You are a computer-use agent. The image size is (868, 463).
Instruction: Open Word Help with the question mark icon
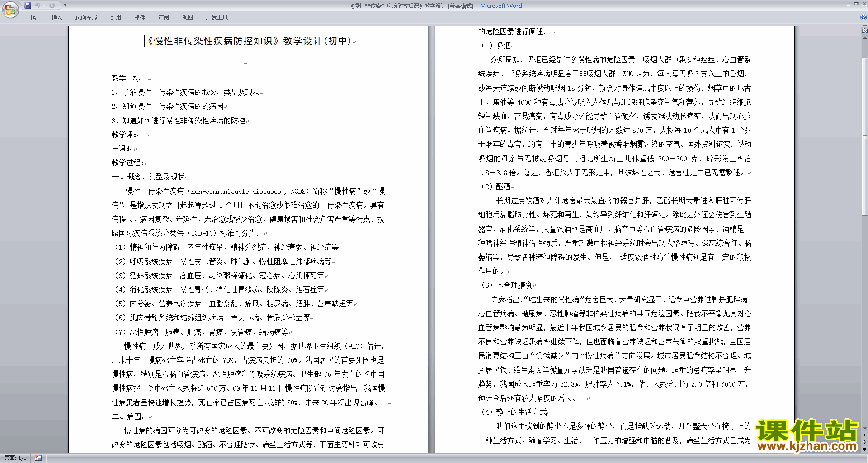[x=863, y=18]
